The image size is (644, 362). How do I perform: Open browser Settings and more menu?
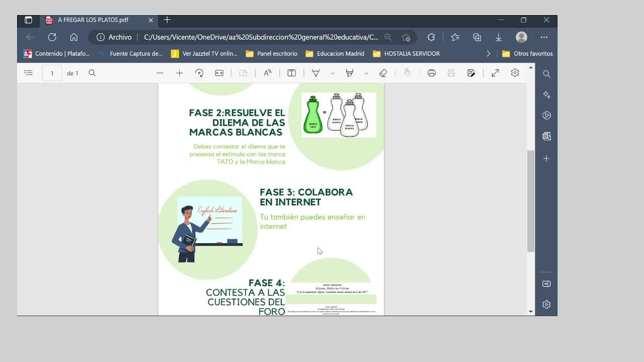[x=544, y=37]
